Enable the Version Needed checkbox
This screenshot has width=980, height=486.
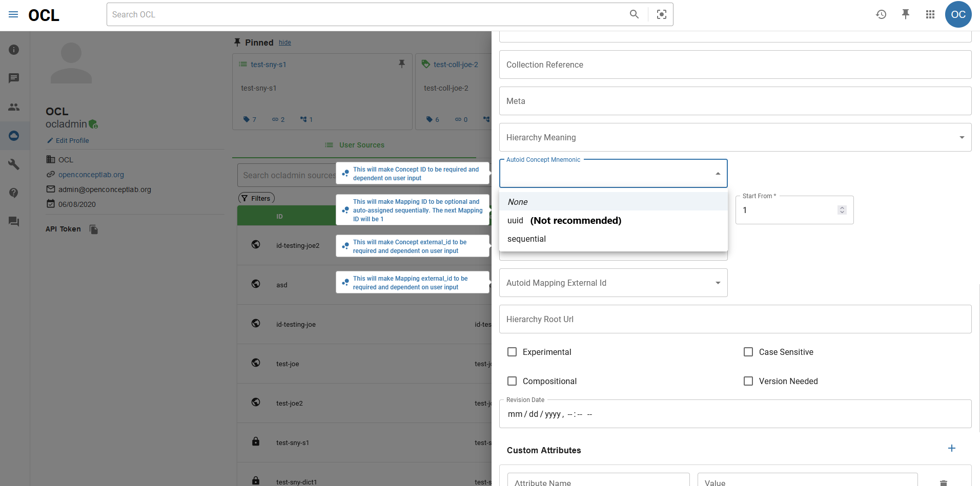(x=748, y=381)
